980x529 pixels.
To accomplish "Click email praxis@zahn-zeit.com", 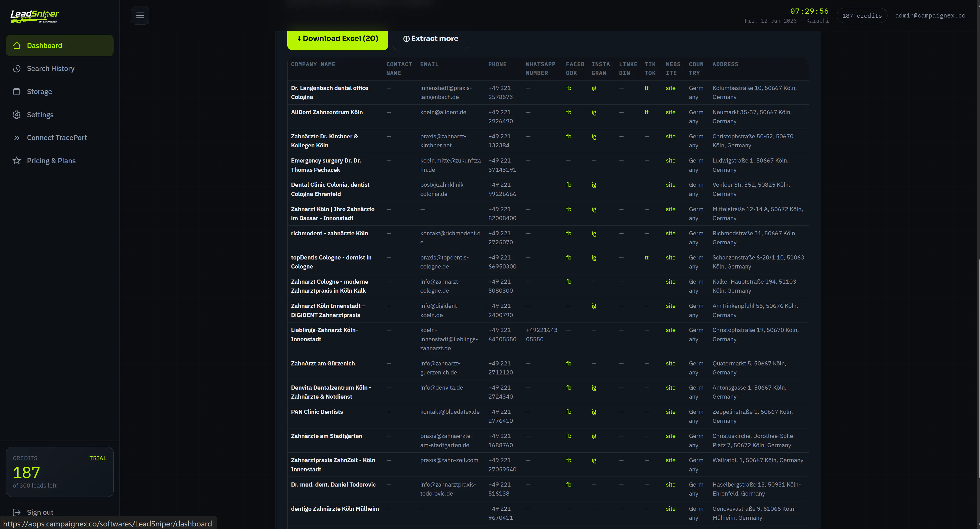I will coord(449,460).
